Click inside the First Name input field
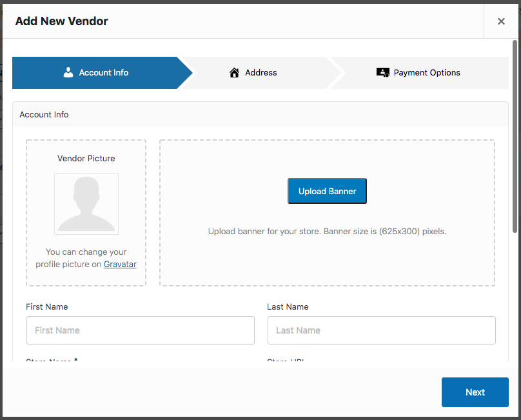Image resolution: width=521 pixels, height=420 pixels. pos(141,330)
